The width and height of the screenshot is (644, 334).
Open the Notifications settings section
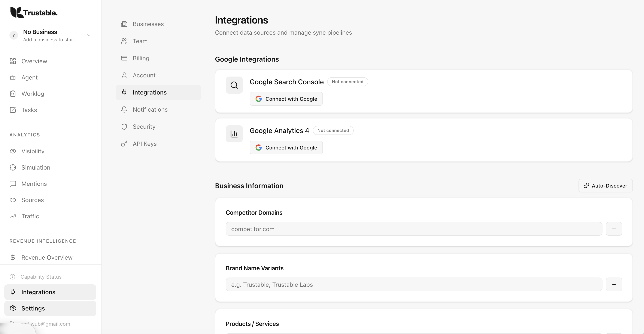pos(150,109)
